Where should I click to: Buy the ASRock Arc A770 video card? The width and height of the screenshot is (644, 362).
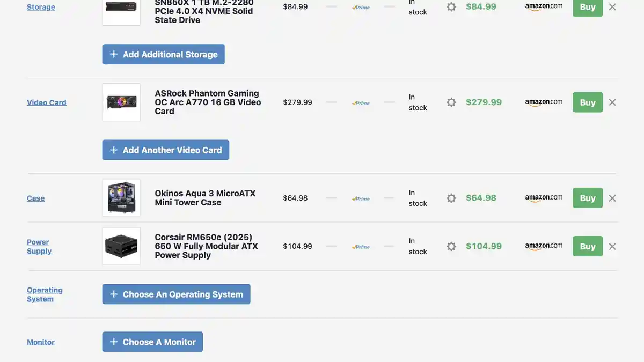pos(587,102)
